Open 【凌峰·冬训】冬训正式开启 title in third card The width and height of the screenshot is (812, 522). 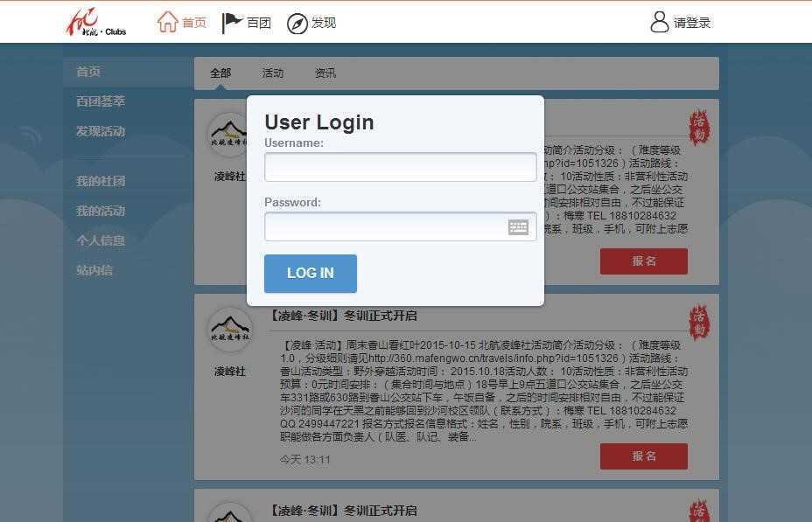coord(344,511)
